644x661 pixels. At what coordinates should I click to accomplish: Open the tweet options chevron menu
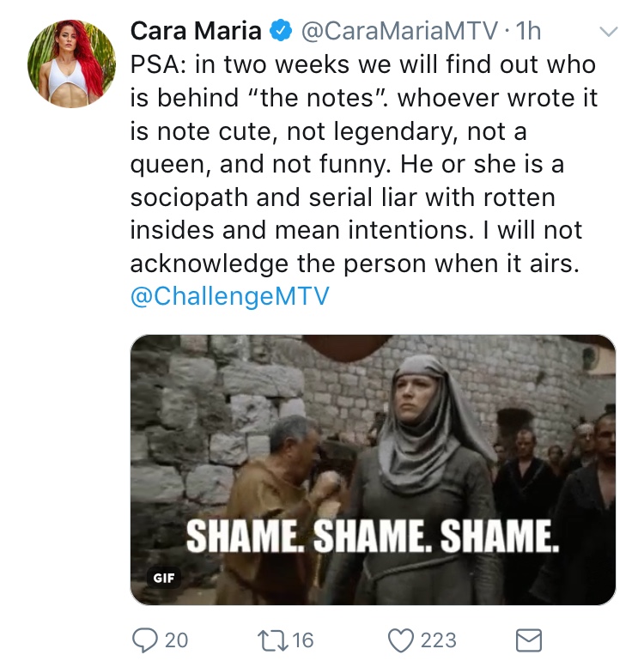point(609,32)
